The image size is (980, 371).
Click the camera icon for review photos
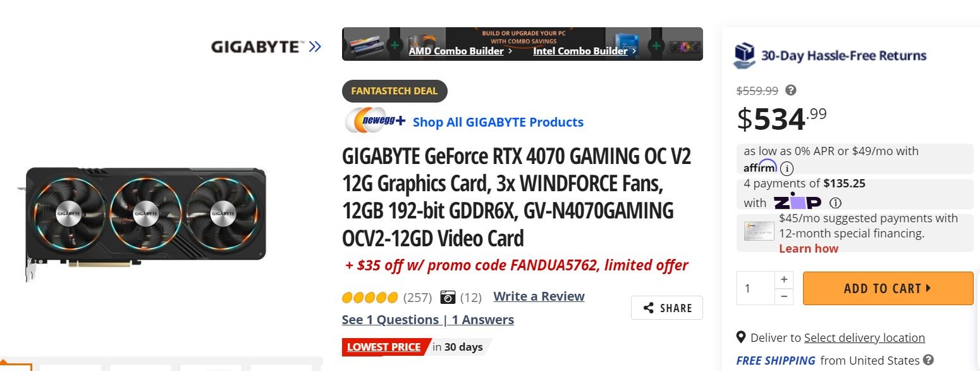click(x=448, y=297)
